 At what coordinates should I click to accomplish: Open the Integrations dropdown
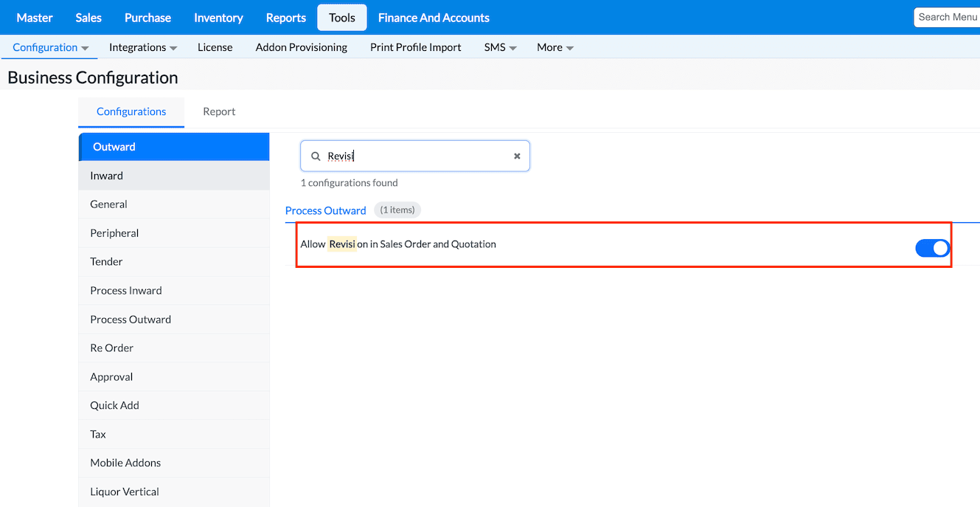(143, 47)
